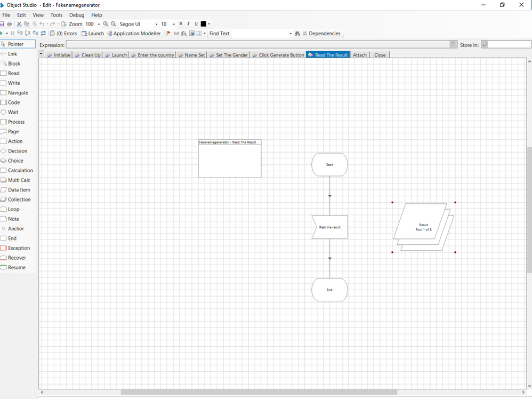Viewport: 532px width, 399px height.
Task: Toggle the full screen view icon
Action: pyautogui.click(x=192, y=33)
